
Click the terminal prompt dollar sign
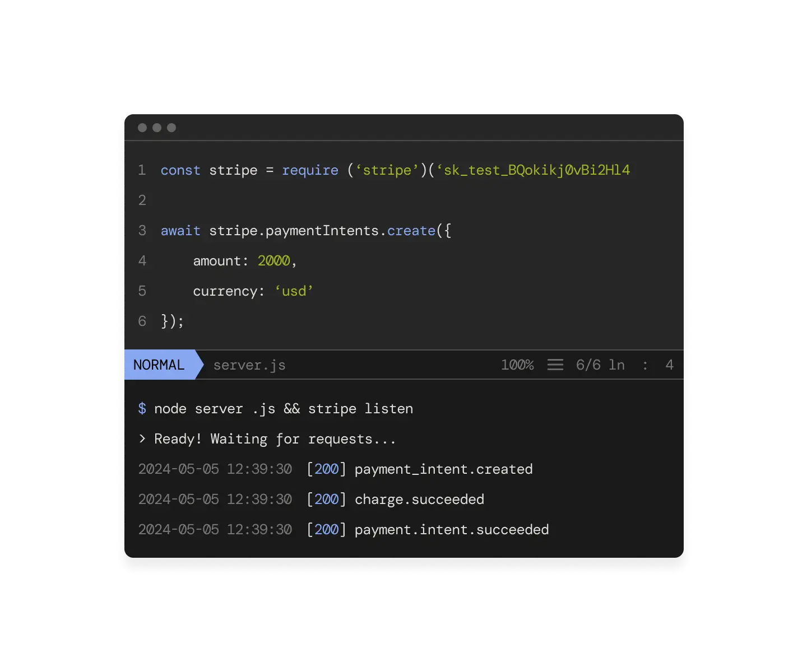[142, 409]
